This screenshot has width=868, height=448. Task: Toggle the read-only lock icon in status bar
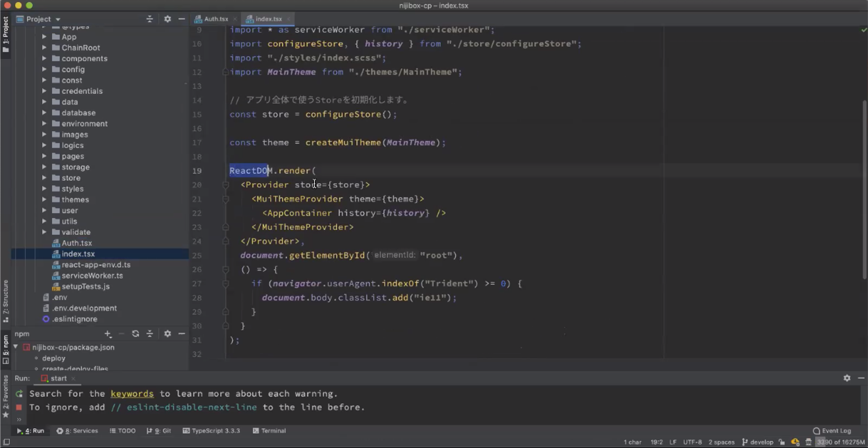[782, 442]
